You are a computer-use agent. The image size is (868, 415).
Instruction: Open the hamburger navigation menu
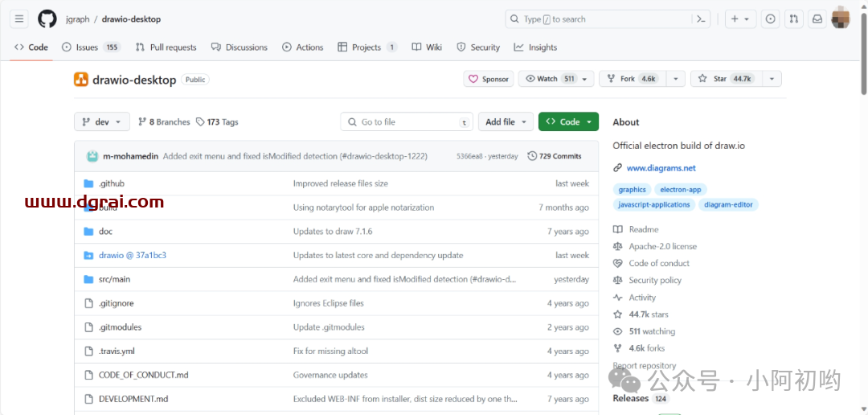(20, 19)
